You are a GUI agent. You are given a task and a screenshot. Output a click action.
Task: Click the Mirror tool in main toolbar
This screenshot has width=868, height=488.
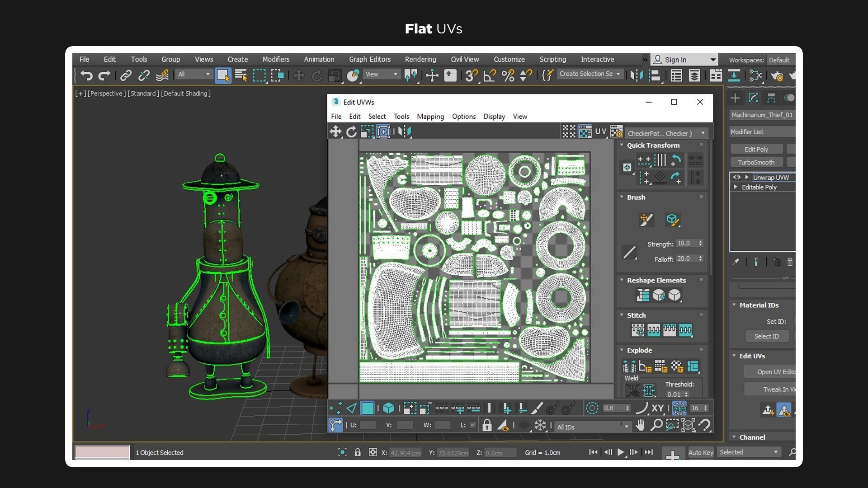637,75
